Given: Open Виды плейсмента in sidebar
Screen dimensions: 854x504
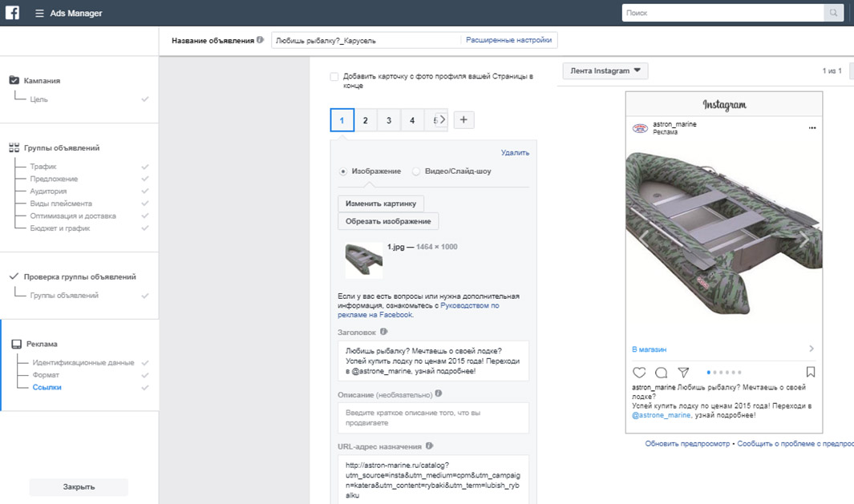Looking at the screenshot, I should (61, 204).
